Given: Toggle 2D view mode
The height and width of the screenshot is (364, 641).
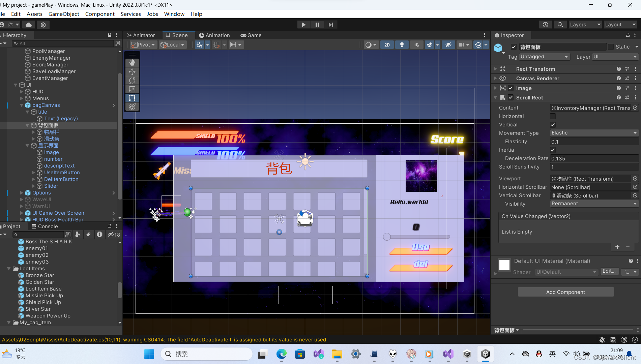Looking at the screenshot, I should pos(387,44).
